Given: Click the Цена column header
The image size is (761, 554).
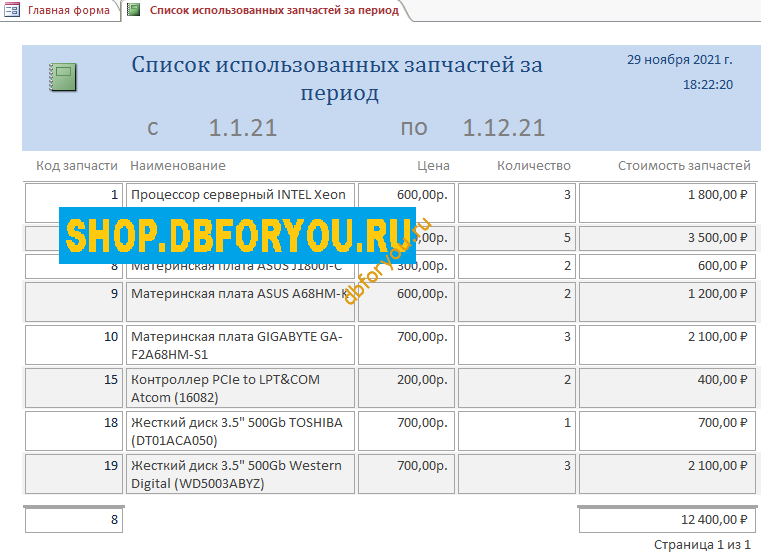Looking at the screenshot, I should tap(433, 166).
